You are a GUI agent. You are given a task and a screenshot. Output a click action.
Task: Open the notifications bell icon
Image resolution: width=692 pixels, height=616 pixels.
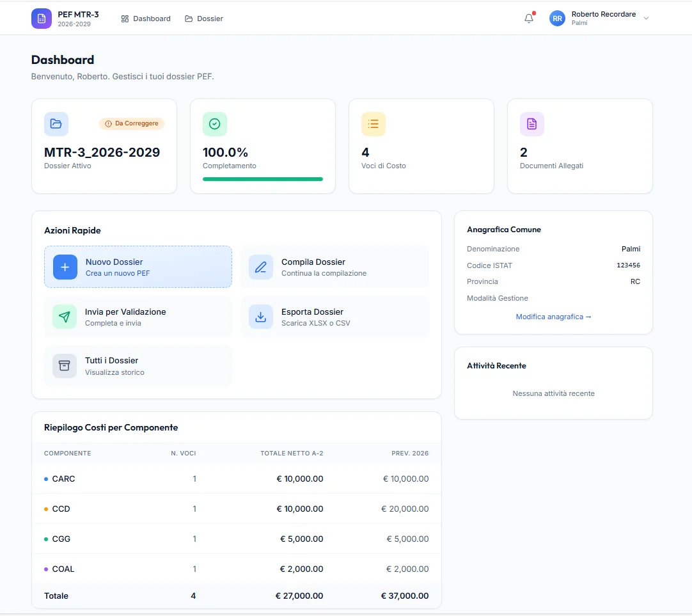pos(529,19)
